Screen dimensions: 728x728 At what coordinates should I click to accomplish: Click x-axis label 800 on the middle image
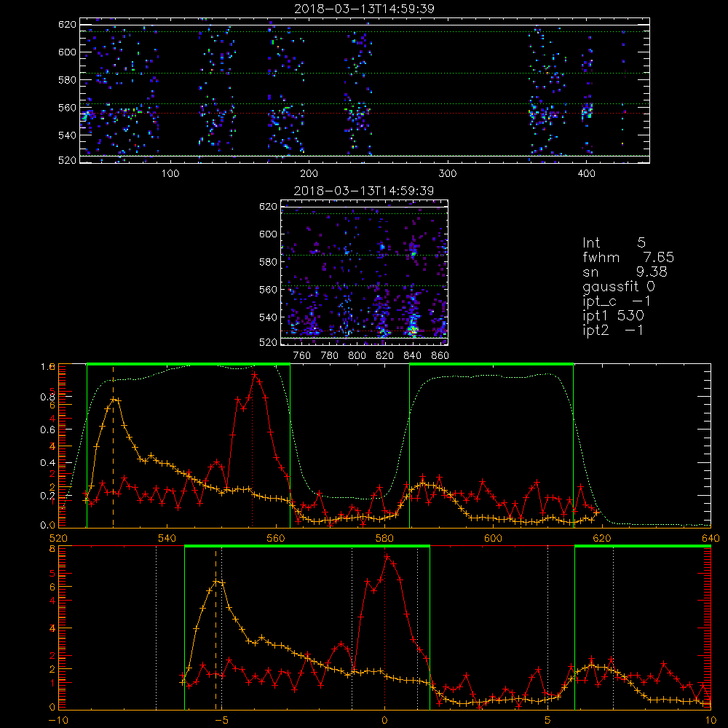pos(357,356)
